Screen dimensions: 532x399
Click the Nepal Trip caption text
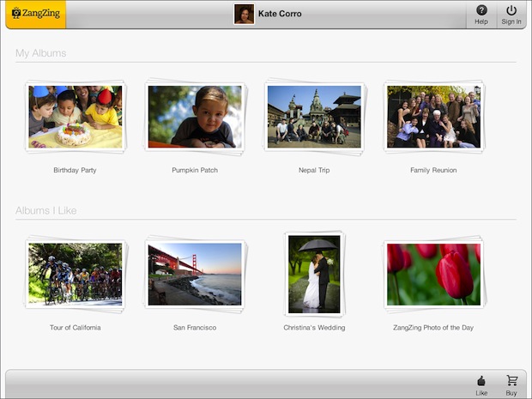[x=314, y=170]
